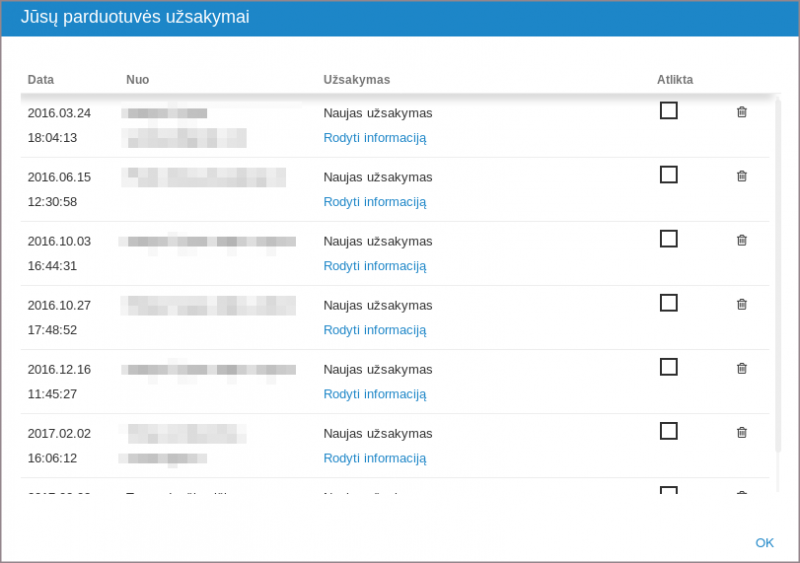Click the orders list vertical scrollbar
Image resolution: width=800 pixels, height=563 pixels.
tap(778, 280)
